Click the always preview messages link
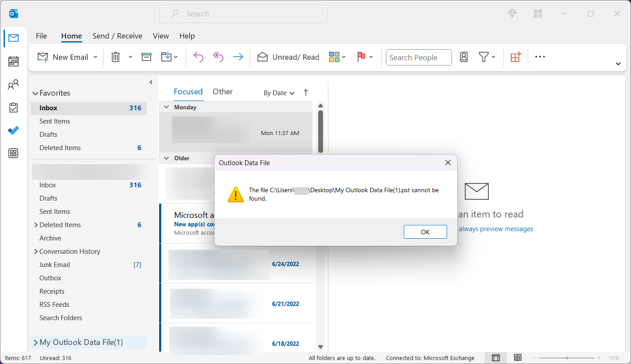Screen dimensions: 631x364 [x=496, y=229]
